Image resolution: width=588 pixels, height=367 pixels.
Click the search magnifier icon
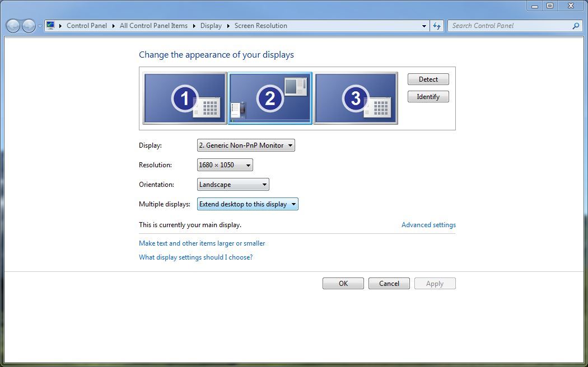point(576,26)
